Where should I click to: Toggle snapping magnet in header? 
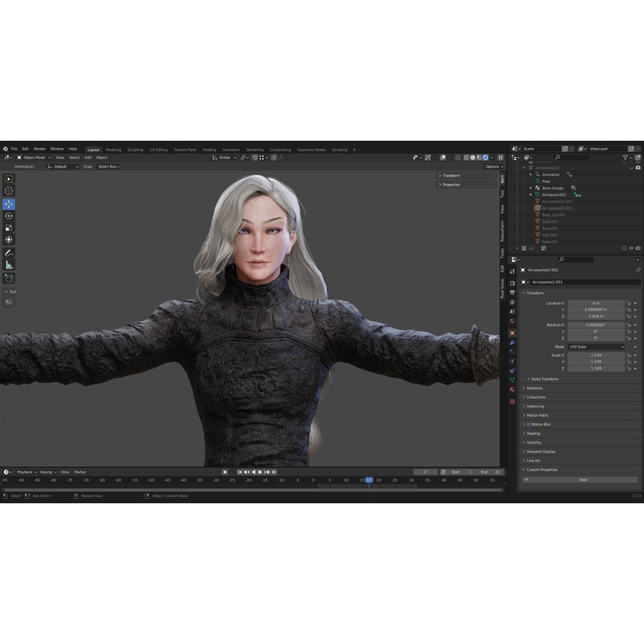click(x=255, y=157)
